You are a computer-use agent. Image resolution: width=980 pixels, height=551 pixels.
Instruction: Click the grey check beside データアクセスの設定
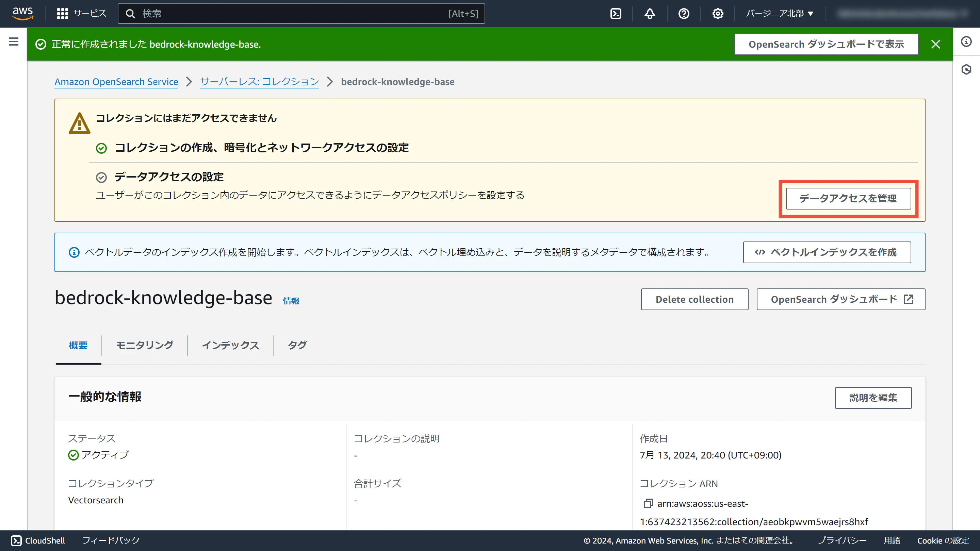[101, 177]
